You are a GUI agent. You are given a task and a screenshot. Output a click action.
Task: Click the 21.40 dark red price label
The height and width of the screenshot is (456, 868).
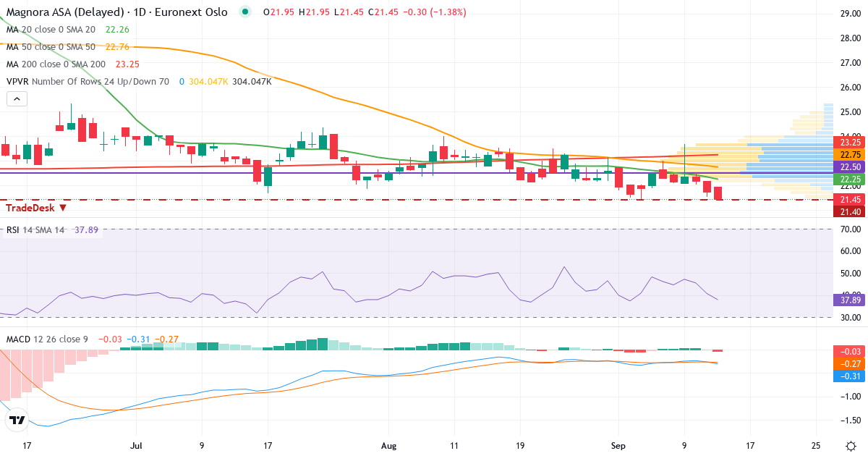click(848, 211)
